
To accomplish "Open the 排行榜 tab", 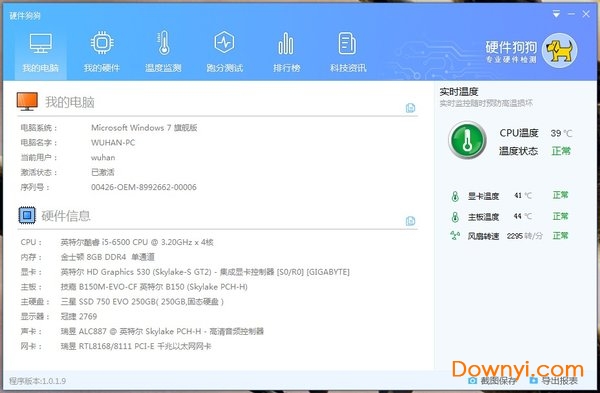I will pyautogui.click(x=286, y=52).
